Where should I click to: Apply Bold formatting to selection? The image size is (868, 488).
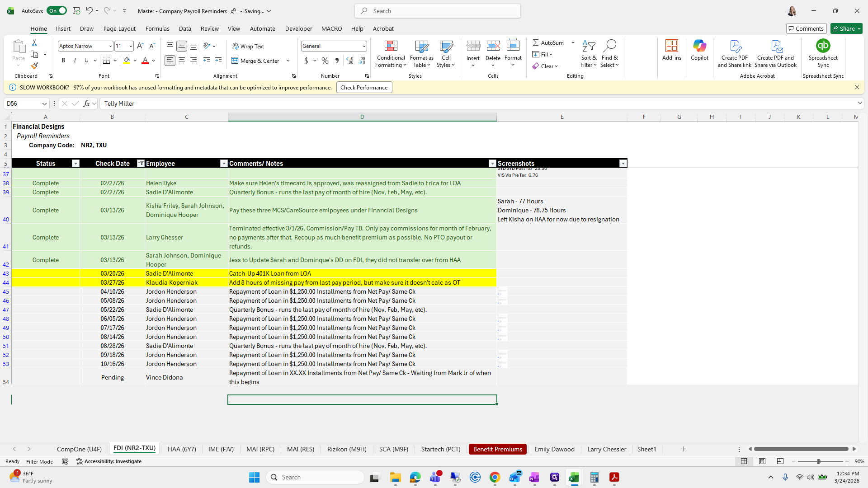[63, 61]
